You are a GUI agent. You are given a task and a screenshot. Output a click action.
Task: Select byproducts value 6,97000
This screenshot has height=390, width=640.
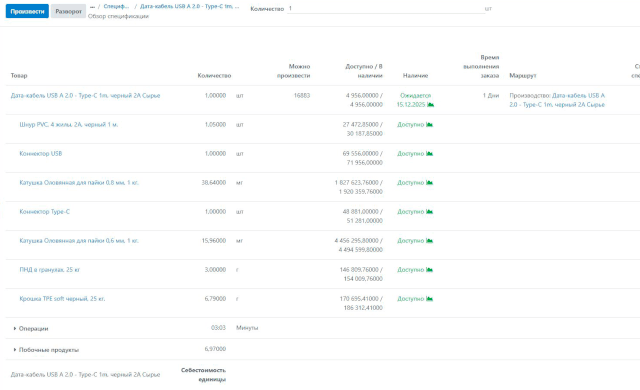click(x=215, y=349)
